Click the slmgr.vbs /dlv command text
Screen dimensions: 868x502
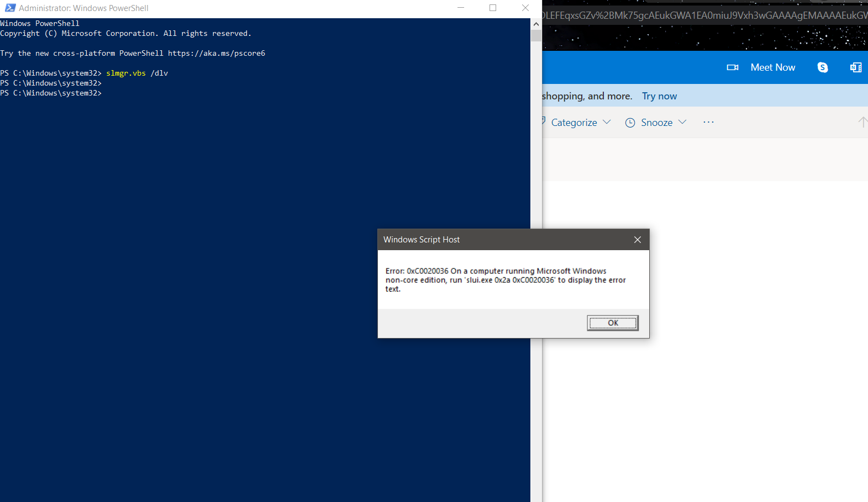[137, 73]
